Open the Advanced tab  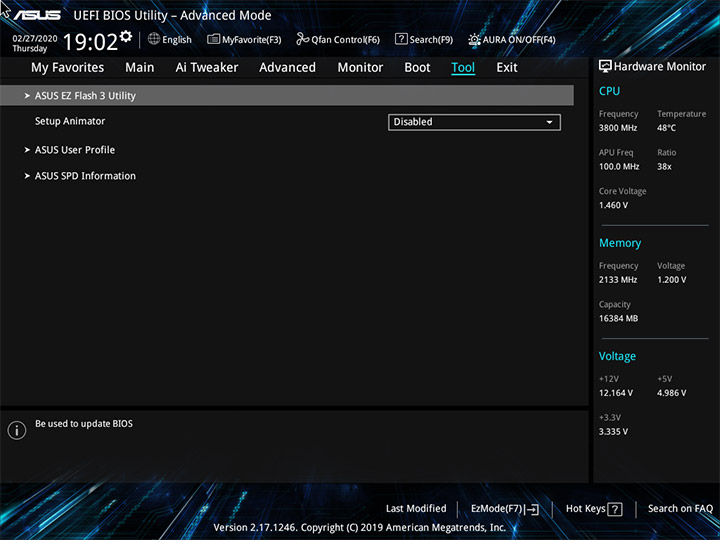click(287, 68)
